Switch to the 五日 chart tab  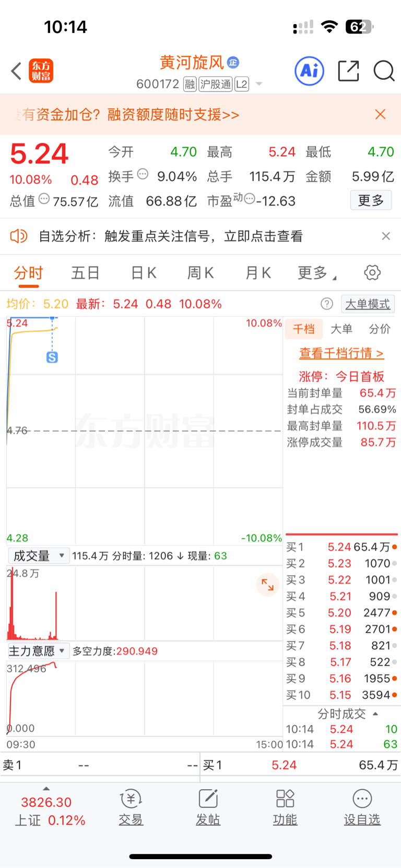click(86, 273)
